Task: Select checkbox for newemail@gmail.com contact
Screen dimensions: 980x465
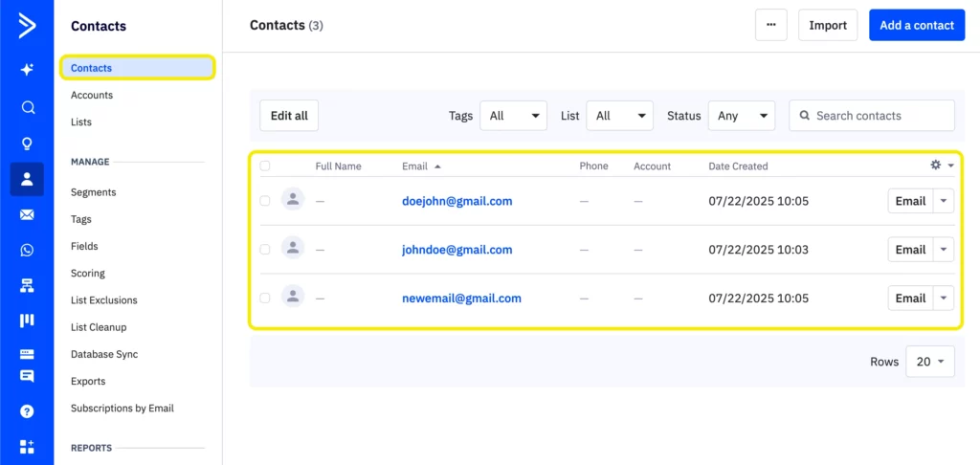Action: pyautogui.click(x=265, y=298)
